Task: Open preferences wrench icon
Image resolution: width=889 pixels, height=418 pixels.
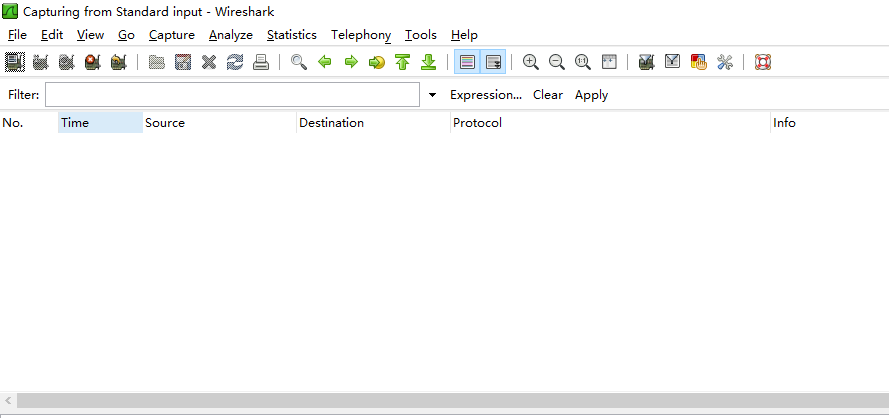Action: tap(725, 62)
